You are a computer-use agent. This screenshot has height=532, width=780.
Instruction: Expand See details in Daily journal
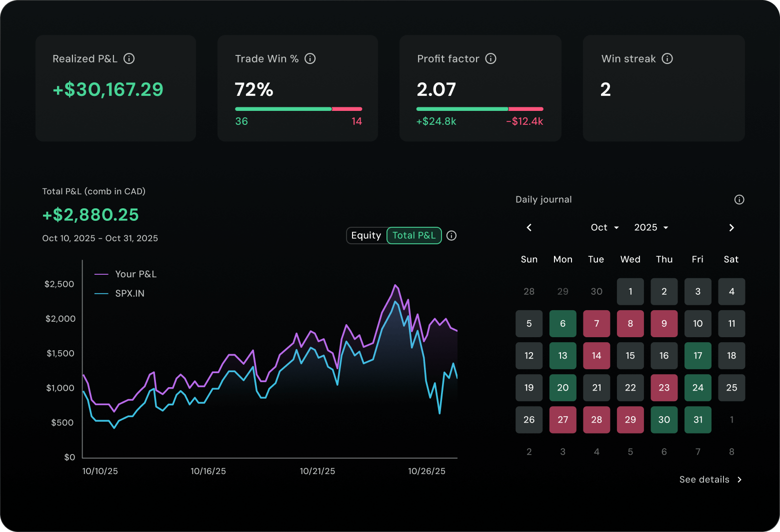coord(710,479)
